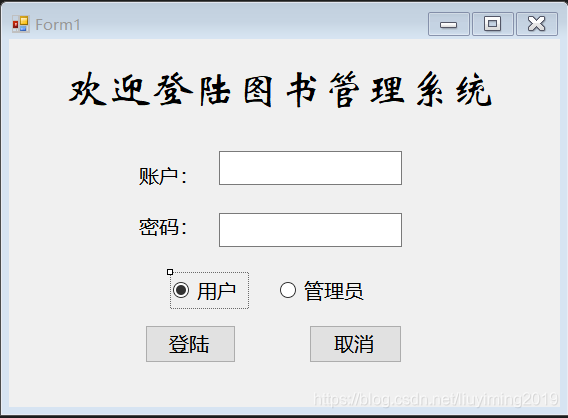
Task: Click the small selection handle above 用户 radio
Action: tap(170, 272)
